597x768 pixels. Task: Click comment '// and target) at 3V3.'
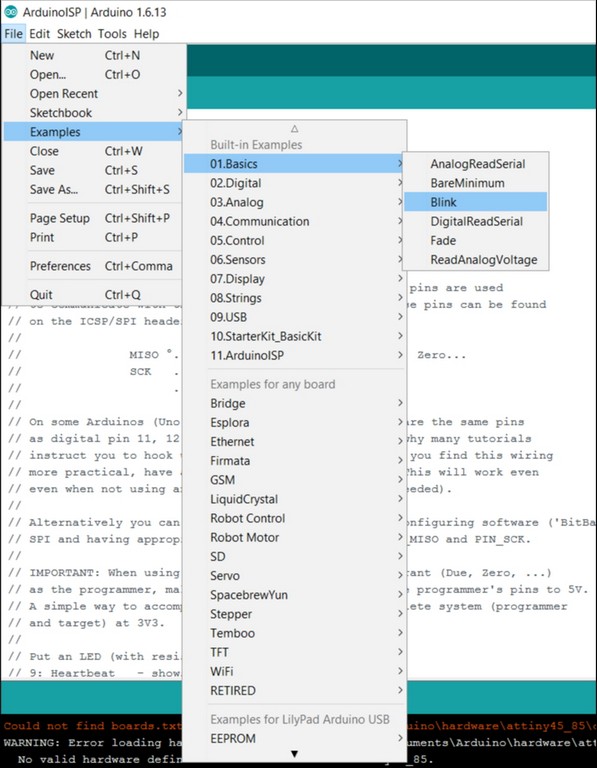pyautogui.click(x=87, y=623)
